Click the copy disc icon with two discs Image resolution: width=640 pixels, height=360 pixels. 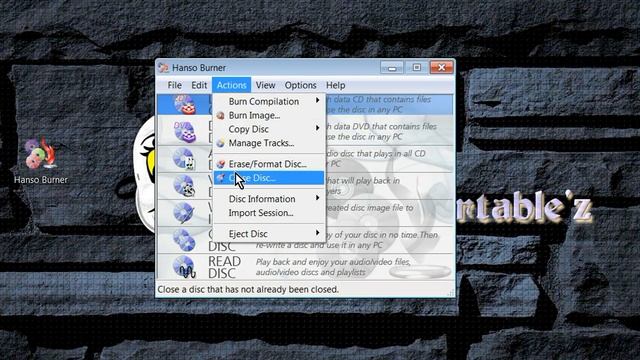click(184, 240)
